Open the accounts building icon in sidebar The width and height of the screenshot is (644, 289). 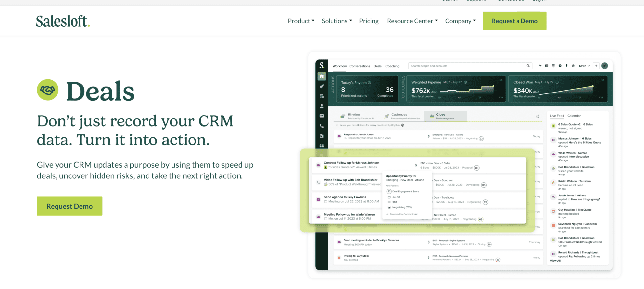(322, 96)
